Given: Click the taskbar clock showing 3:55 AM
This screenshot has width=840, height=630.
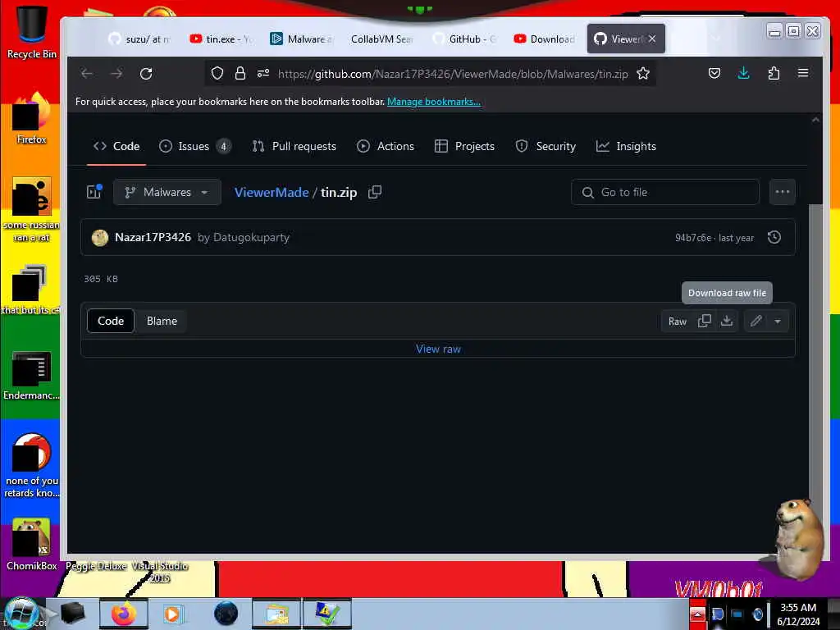Looking at the screenshot, I should pyautogui.click(x=797, y=614).
